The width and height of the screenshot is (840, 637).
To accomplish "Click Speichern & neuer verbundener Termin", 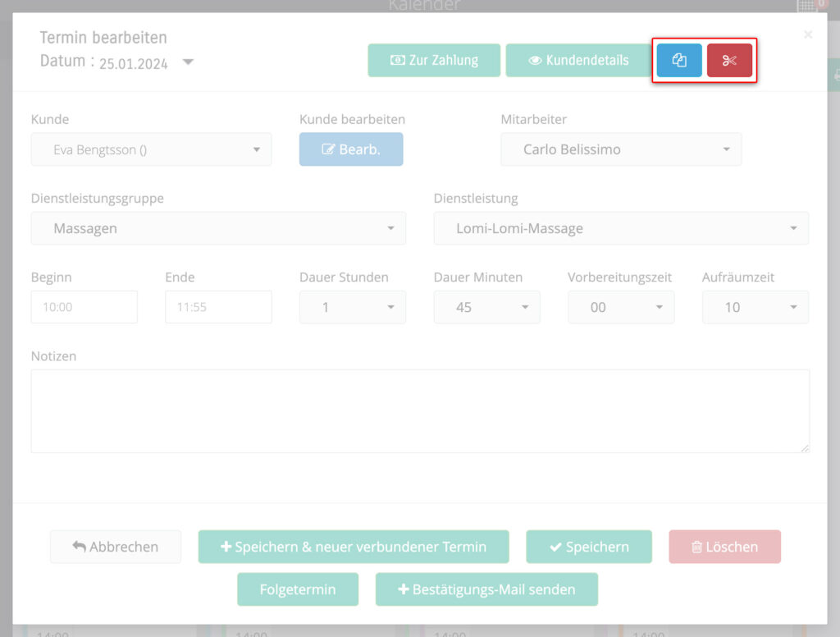I will click(x=354, y=547).
